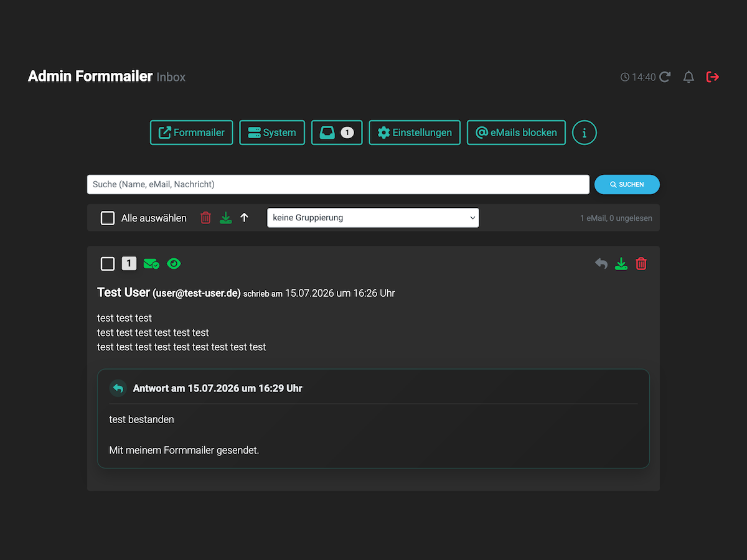Click the first message line 'test test test'
This screenshot has height=560, width=747.
pyautogui.click(x=125, y=318)
